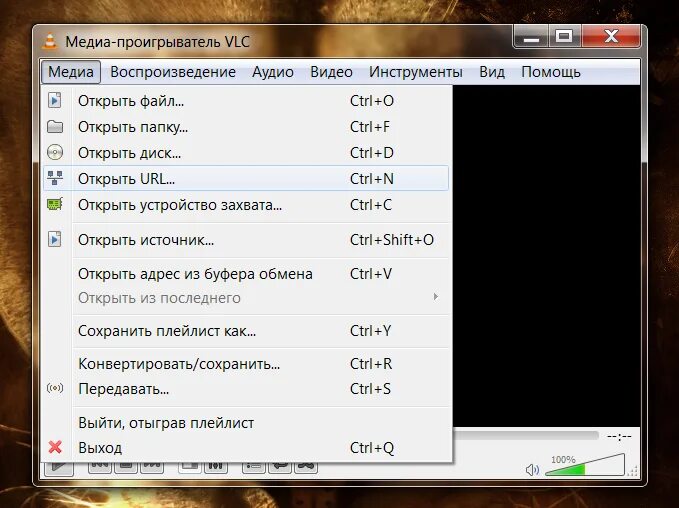Minimize the VLC window
The image size is (679, 508).
coord(531,36)
